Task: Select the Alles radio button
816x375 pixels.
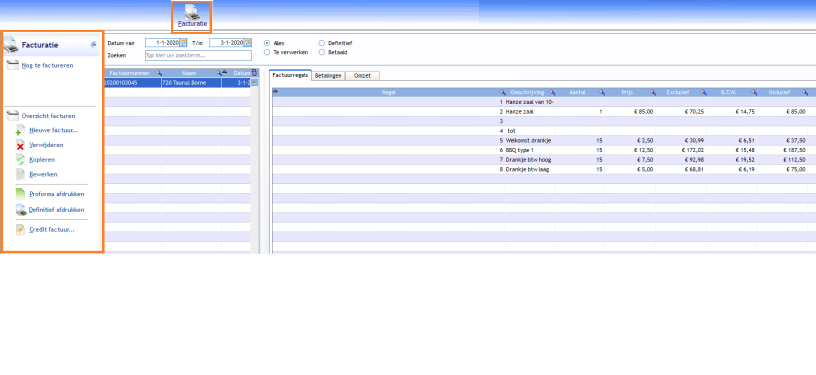Action: (267, 43)
